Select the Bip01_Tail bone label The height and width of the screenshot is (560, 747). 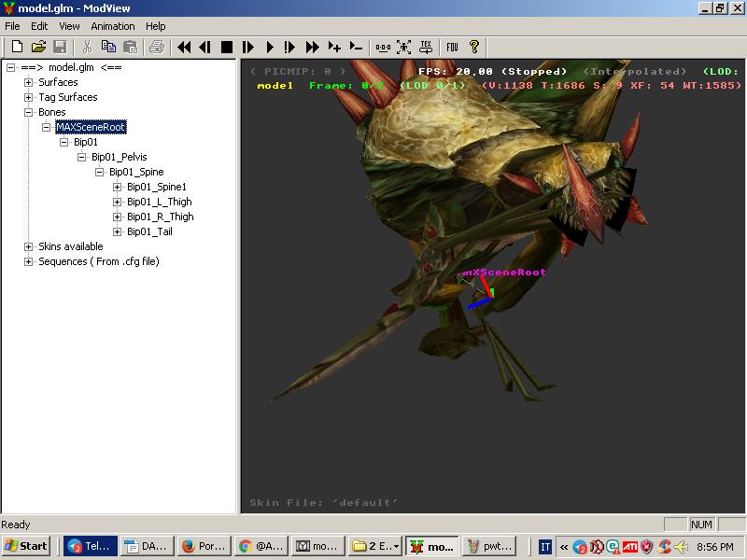[x=149, y=231]
